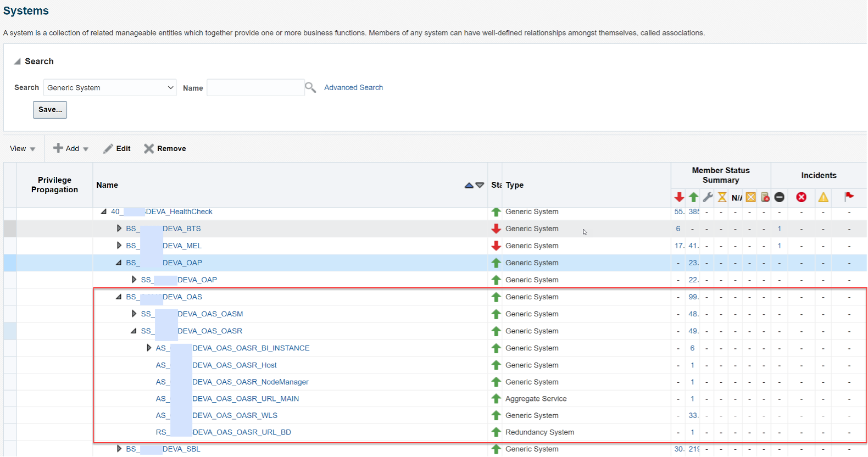Collapse the Search section triangle

pos(17,62)
